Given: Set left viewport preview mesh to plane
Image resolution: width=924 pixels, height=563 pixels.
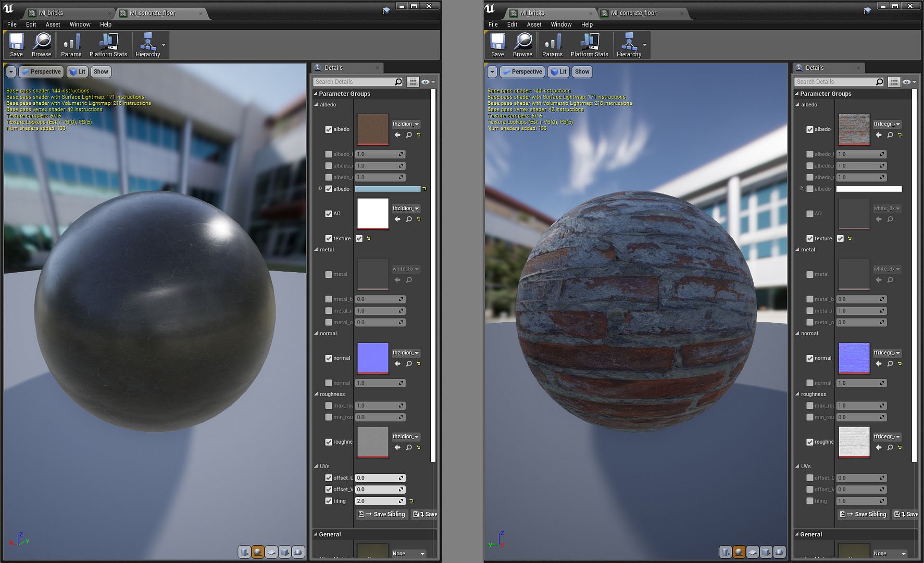Looking at the screenshot, I should 271,552.
